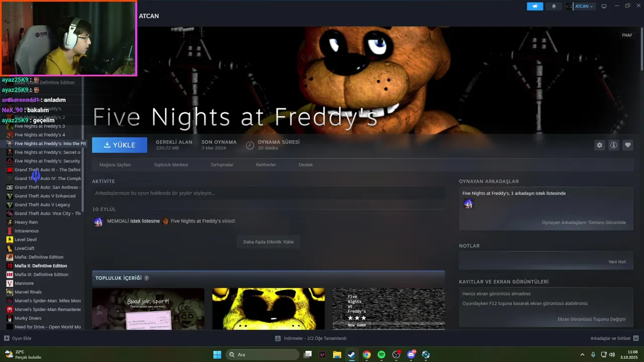Open the Destek tab
Screen dimensions: 644x362
(305, 165)
